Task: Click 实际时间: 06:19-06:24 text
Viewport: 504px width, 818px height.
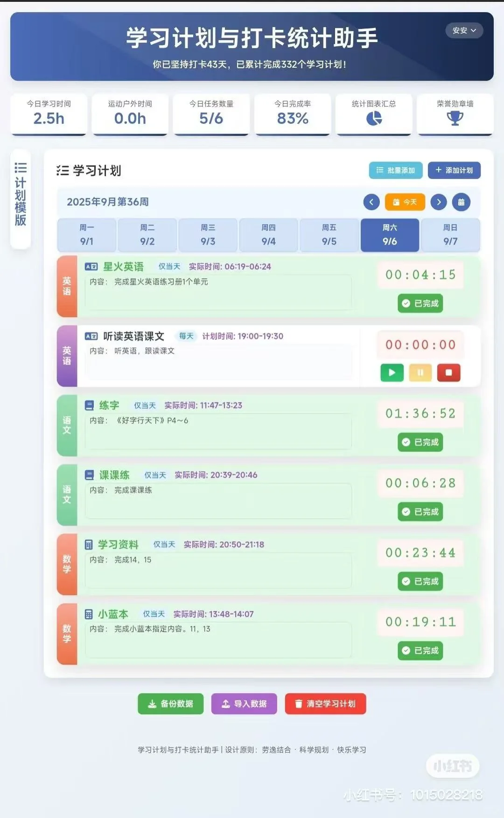Action: coord(230,267)
